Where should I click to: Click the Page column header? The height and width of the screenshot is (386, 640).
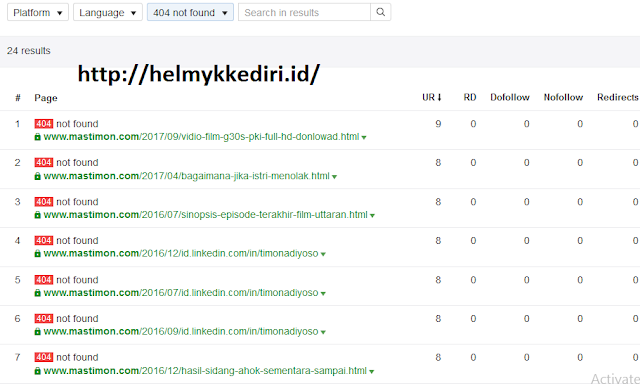point(46,98)
